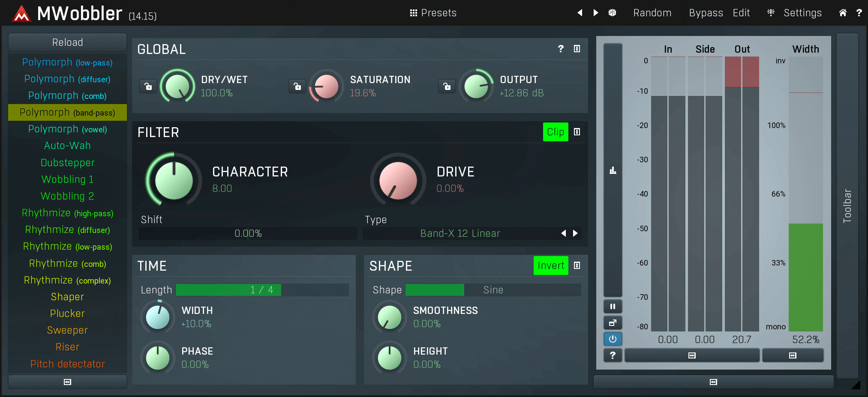This screenshot has width=868, height=397.
Task: Open the Filter Type selector Band-X 12 Linear
Action: (x=460, y=233)
